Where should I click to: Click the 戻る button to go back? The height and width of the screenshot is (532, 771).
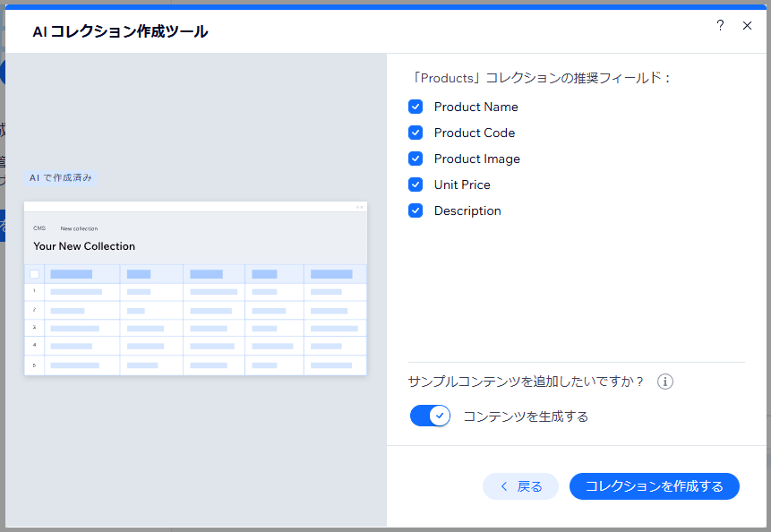(520, 486)
